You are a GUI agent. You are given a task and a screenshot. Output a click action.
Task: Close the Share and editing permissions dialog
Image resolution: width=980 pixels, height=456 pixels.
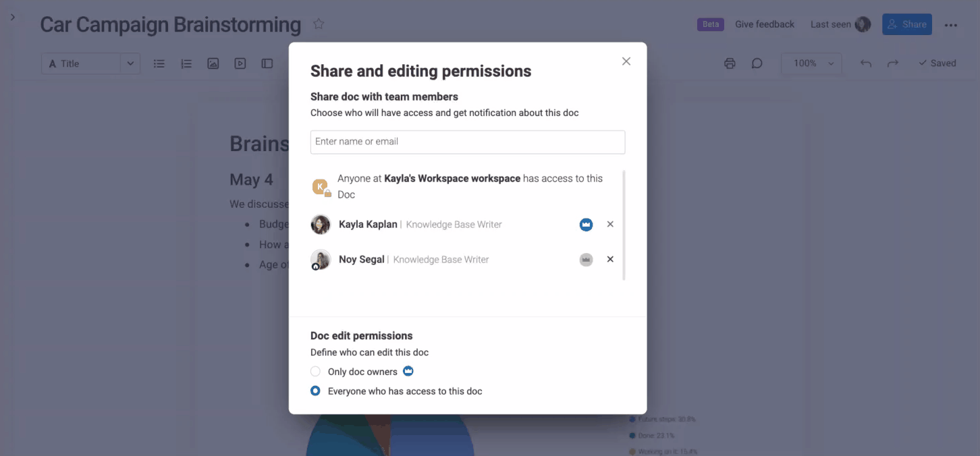(x=626, y=61)
